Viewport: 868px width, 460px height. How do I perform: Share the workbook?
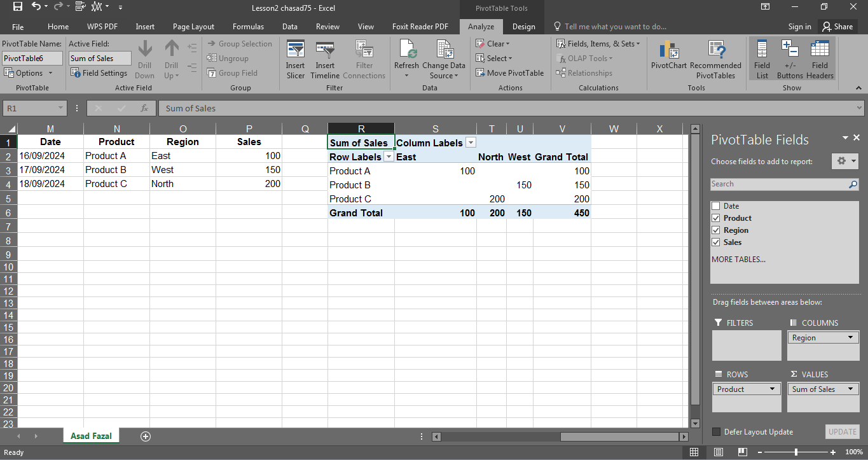tap(837, 27)
